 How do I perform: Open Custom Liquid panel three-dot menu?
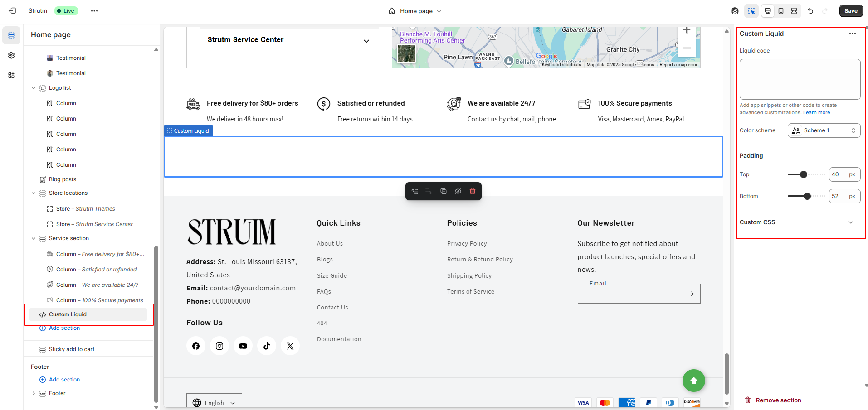point(853,34)
